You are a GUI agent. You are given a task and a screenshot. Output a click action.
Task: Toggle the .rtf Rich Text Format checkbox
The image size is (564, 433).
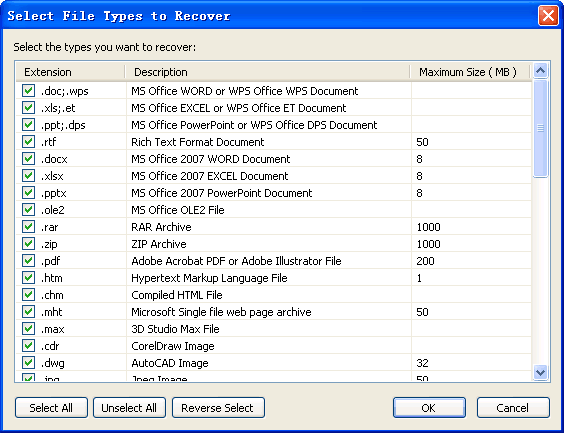pyautogui.click(x=28, y=142)
